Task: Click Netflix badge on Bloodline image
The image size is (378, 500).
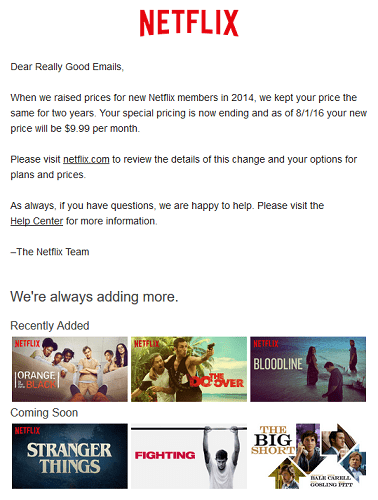Action: click(x=266, y=343)
